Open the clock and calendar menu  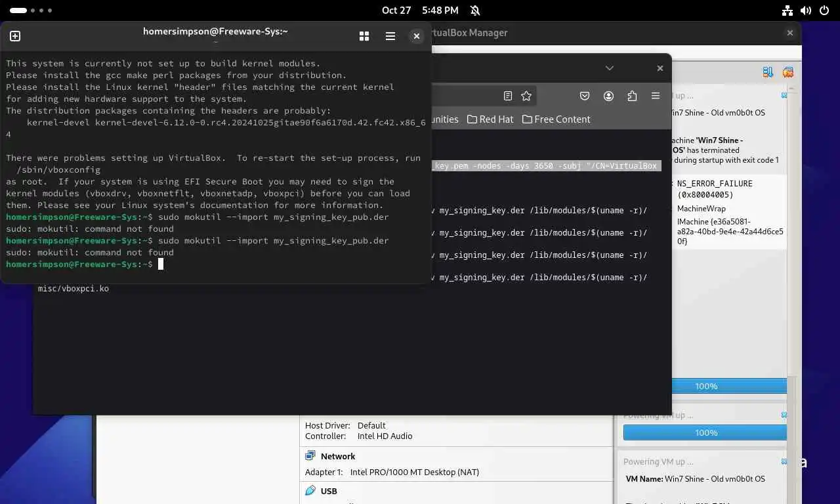420,10
